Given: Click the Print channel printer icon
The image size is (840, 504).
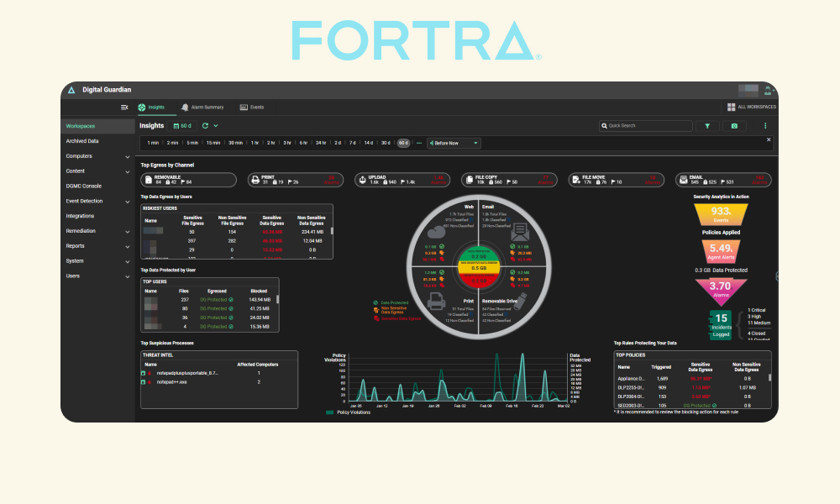Looking at the screenshot, I should (255, 180).
